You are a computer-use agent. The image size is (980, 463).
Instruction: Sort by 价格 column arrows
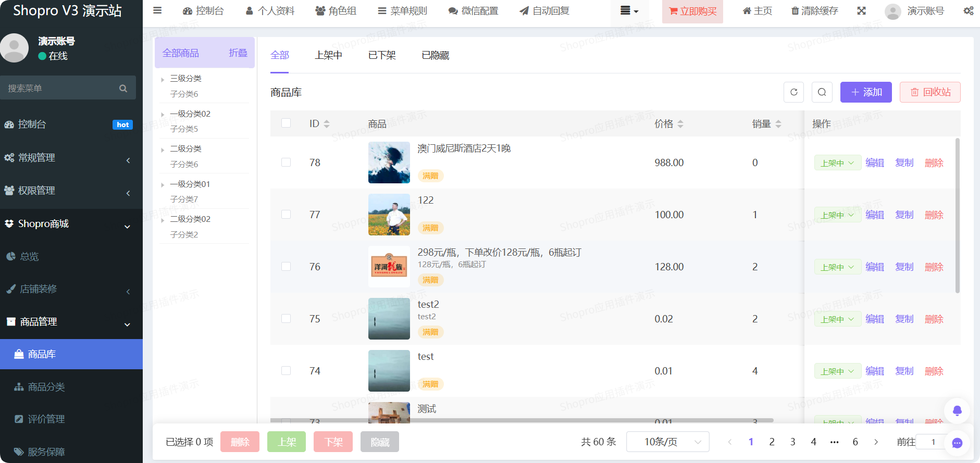pyautogui.click(x=680, y=124)
